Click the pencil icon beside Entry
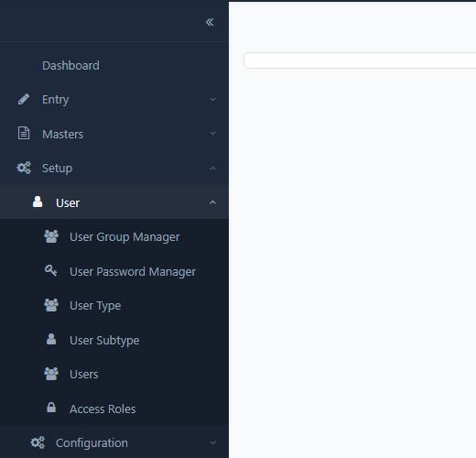The height and width of the screenshot is (458, 476). pyautogui.click(x=24, y=99)
